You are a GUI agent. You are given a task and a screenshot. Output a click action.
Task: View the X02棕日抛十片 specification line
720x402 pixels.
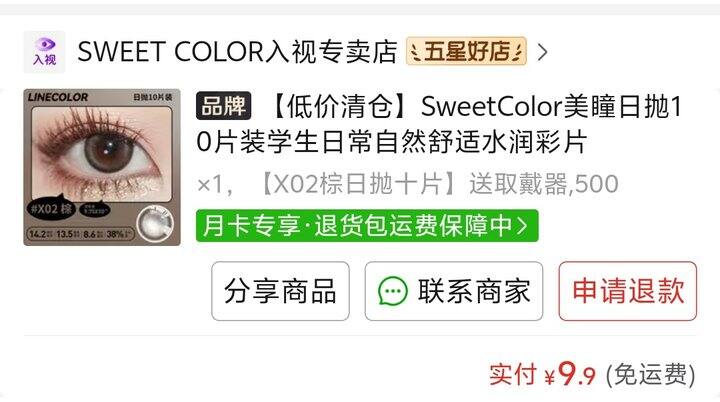[408, 184]
